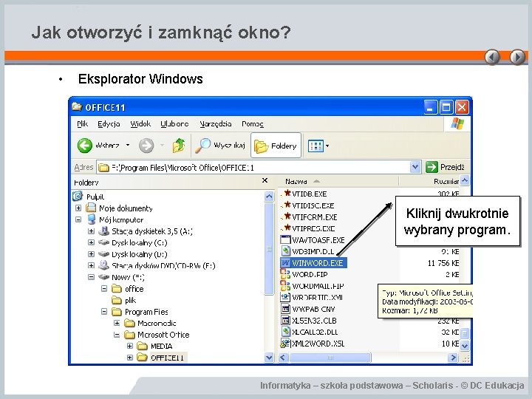Open the Views dropdown arrow

point(327,146)
